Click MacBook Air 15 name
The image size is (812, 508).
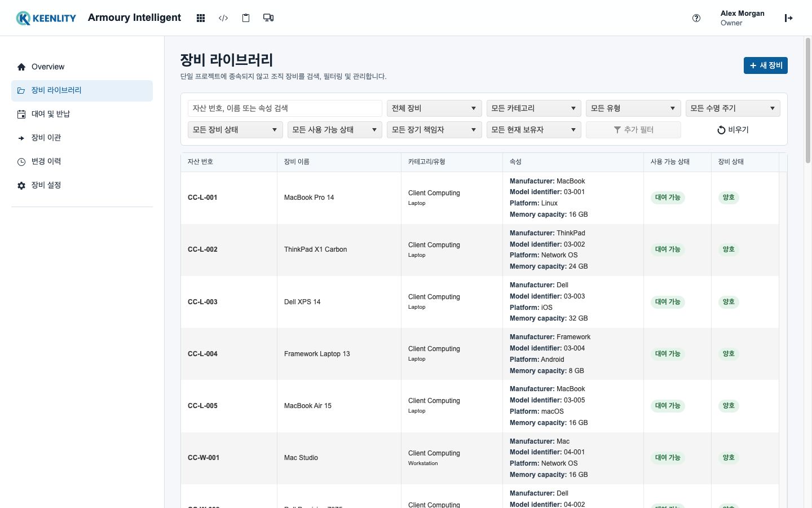click(308, 406)
